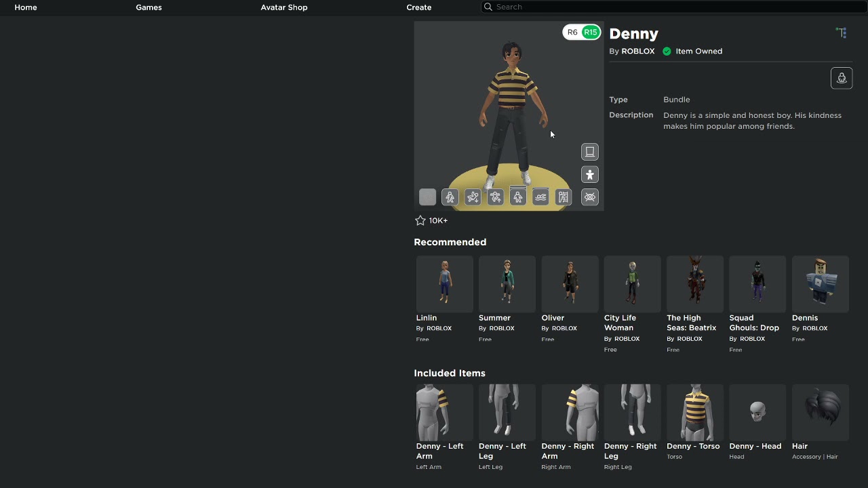Screen dimensions: 868x488
Task: Click the search magnifier icon
Action: click(488, 7)
